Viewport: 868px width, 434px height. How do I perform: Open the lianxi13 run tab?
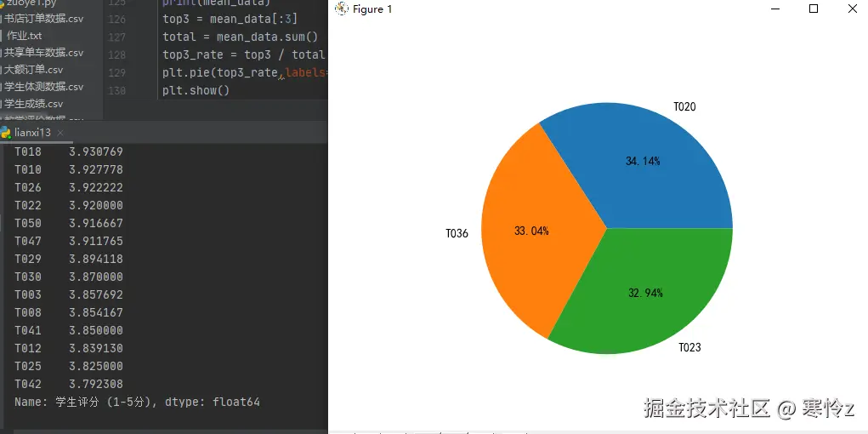point(32,133)
